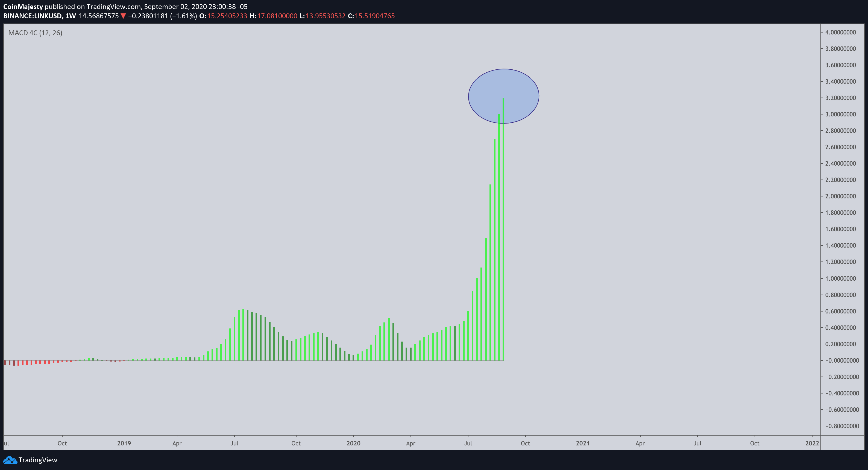This screenshot has height=470, width=868.
Task: Click the open value 15.25405233
Action: point(227,16)
